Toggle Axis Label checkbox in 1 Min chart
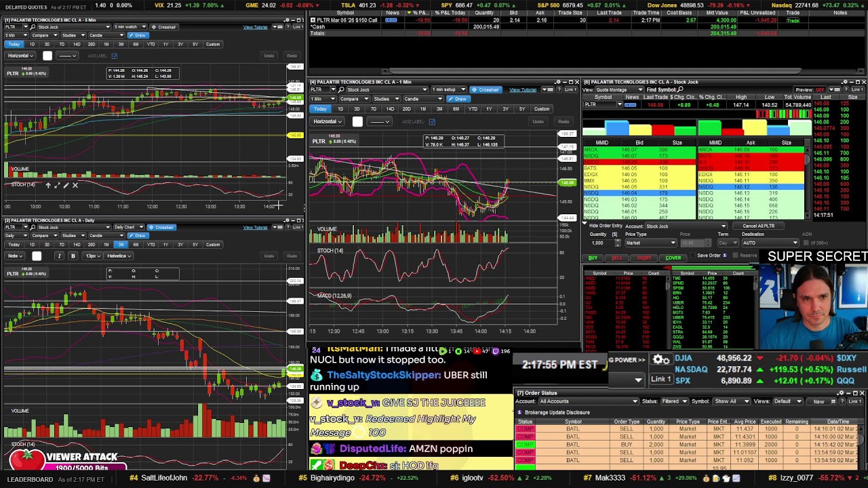The image size is (868, 488). point(432,122)
